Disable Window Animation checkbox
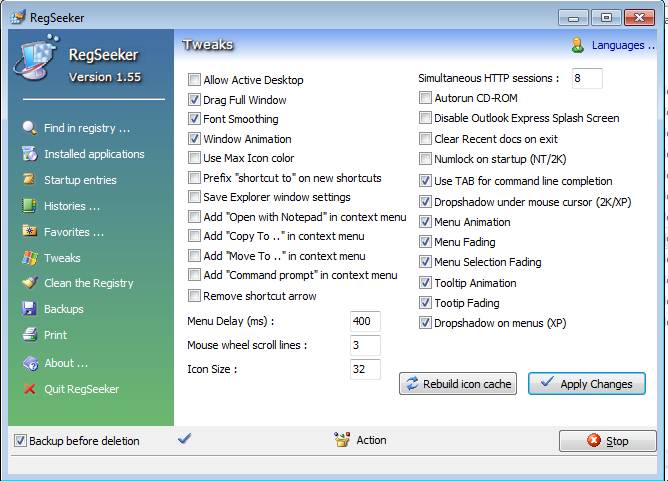Viewport: 668px width, 481px height. point(194,138)
